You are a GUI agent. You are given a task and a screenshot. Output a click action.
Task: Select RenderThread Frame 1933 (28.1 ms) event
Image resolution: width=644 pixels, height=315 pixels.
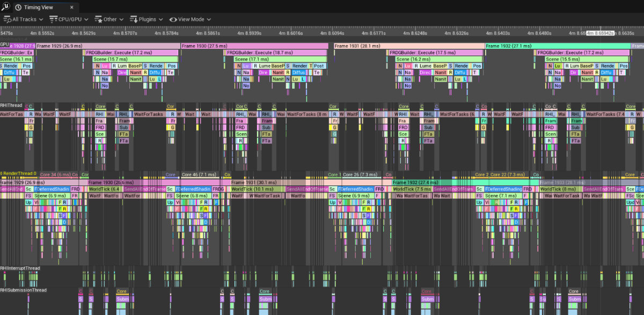591,182
